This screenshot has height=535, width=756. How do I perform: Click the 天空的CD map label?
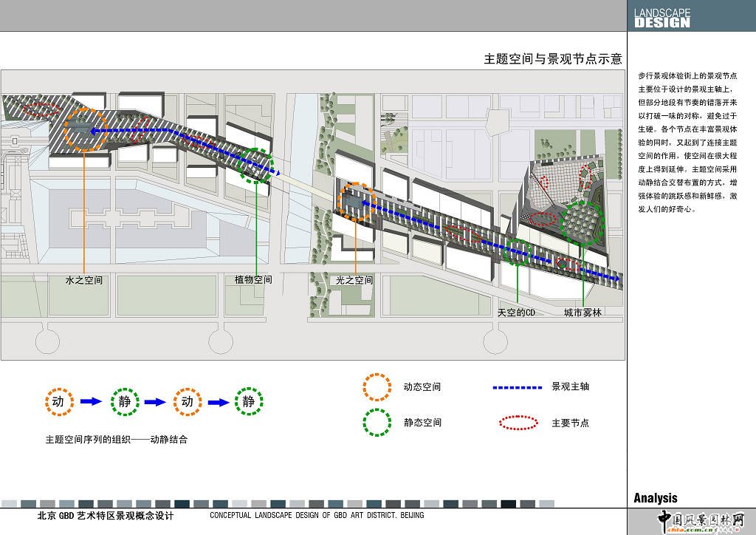(516, 313)
